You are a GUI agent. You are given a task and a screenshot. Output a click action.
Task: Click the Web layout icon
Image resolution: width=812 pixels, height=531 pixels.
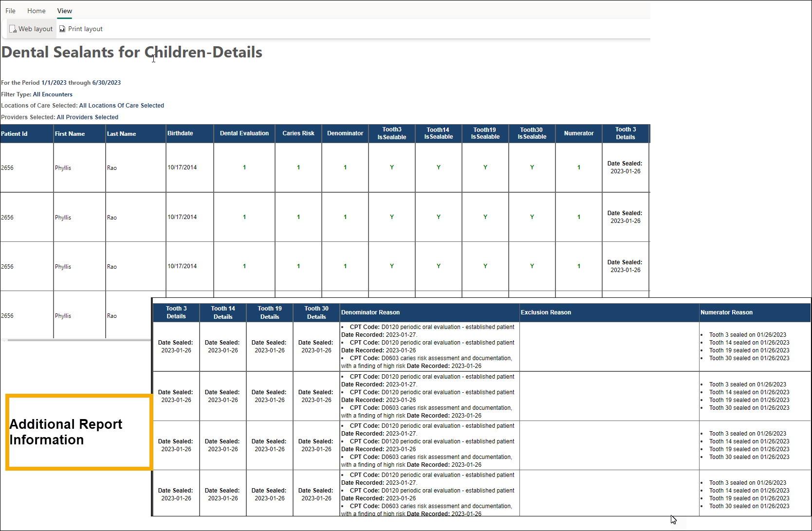(x=13, y=29)
